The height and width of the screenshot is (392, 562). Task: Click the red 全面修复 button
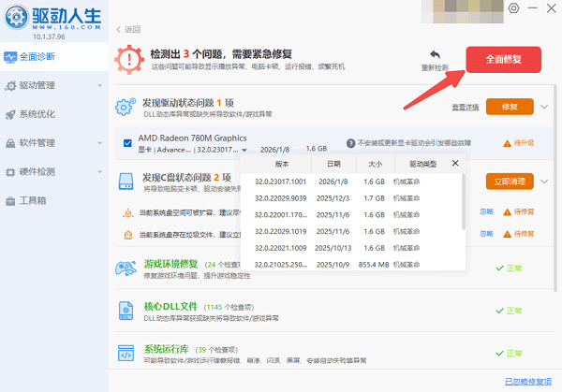[x=504, y=60]
